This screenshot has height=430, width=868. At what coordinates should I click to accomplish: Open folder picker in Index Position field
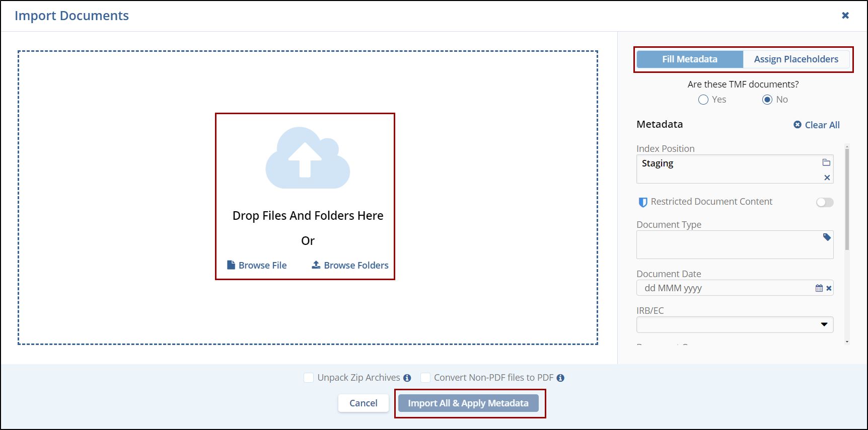(826, 162)
